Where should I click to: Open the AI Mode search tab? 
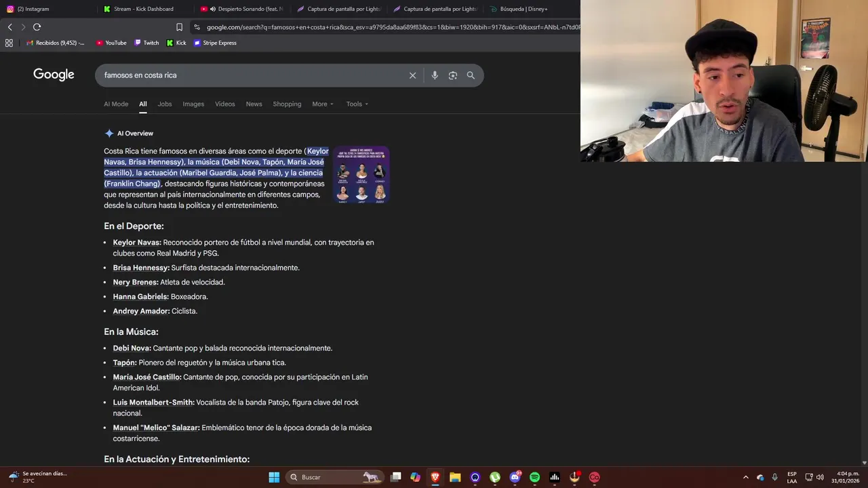[x=116, y=104]
